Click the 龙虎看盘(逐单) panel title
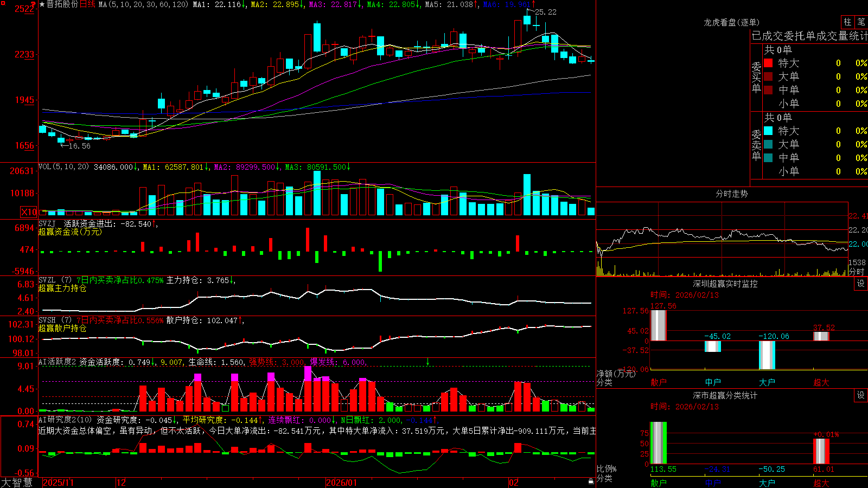 click(731, 22)
